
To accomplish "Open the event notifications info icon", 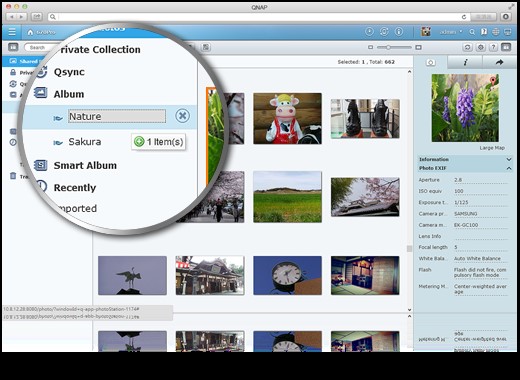I will point(399,32).
